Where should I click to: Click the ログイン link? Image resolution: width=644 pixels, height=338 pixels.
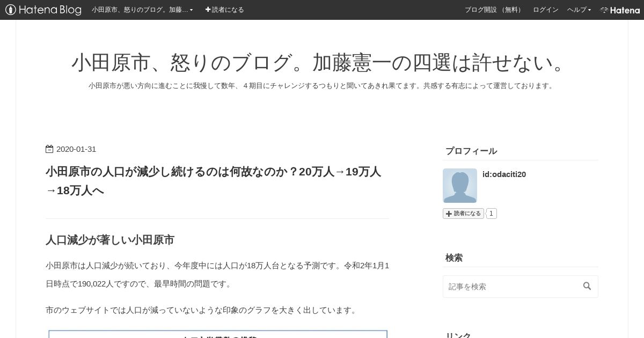click(545, 10)
